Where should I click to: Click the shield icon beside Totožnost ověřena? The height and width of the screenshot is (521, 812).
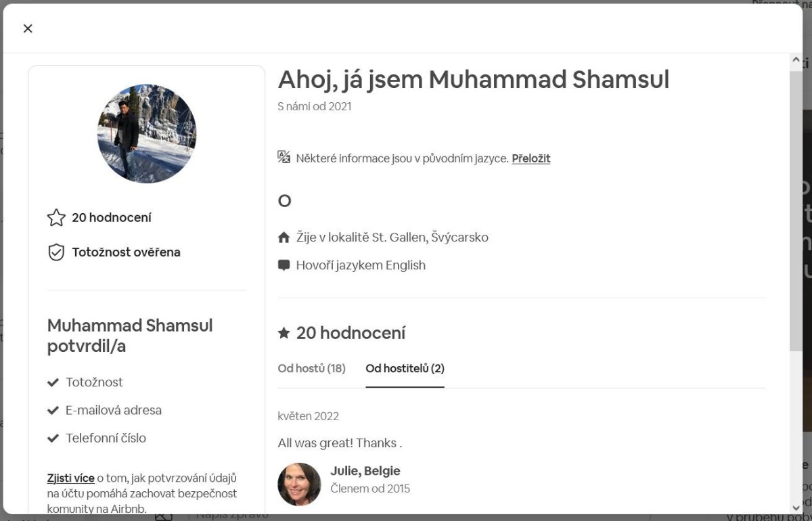[x=55, y=252]
